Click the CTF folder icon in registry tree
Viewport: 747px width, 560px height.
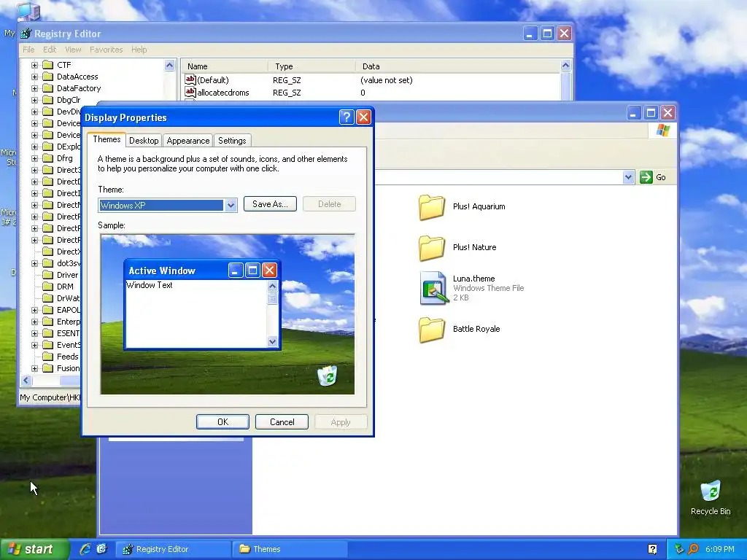pos(47,65)
